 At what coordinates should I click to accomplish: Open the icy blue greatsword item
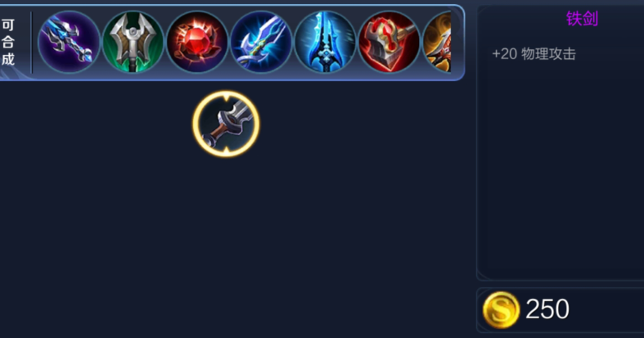point(326,42)
